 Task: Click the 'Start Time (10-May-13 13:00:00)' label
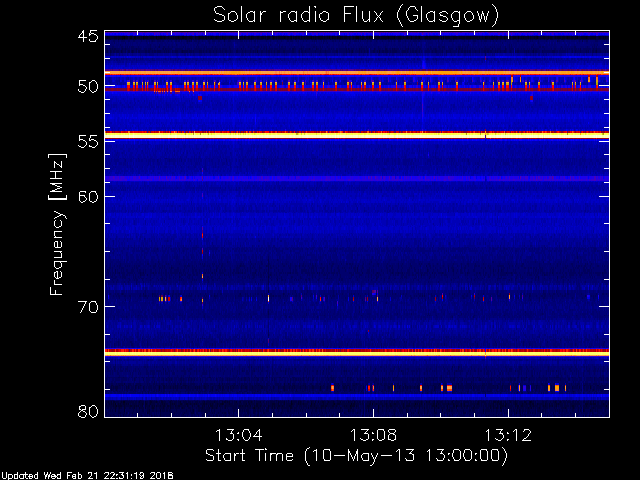click(356, 456)
